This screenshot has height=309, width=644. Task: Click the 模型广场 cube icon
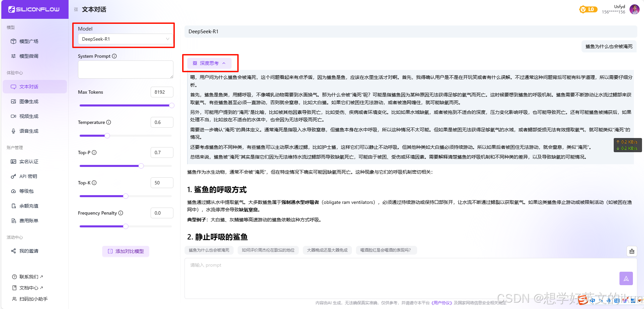point(13,41)
